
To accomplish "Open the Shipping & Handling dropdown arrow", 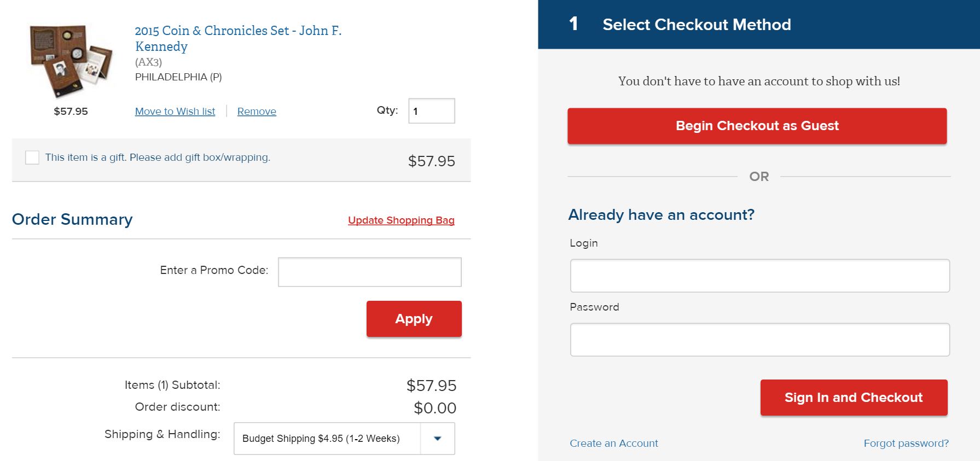I will point(437,439).
